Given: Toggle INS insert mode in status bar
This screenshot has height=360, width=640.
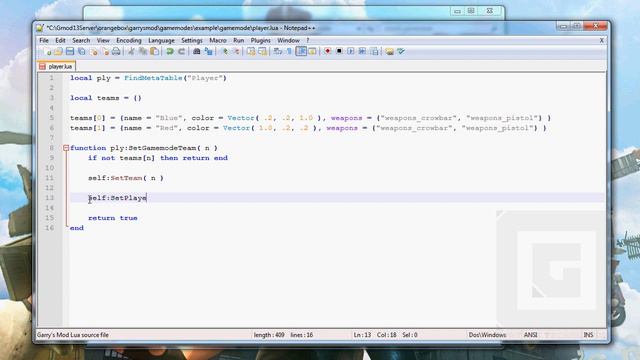Looking at the screenshot, I should point(588,335).
